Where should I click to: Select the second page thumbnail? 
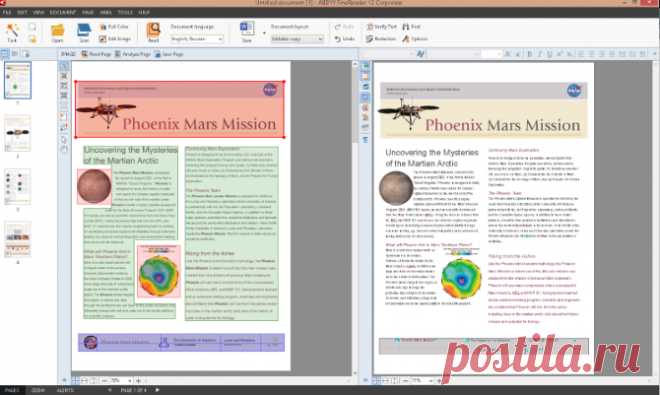[x=18, y=133]
